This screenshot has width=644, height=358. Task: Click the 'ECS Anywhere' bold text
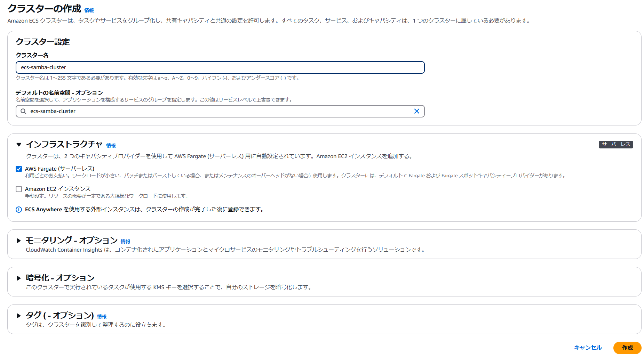(x=43, y=210)
